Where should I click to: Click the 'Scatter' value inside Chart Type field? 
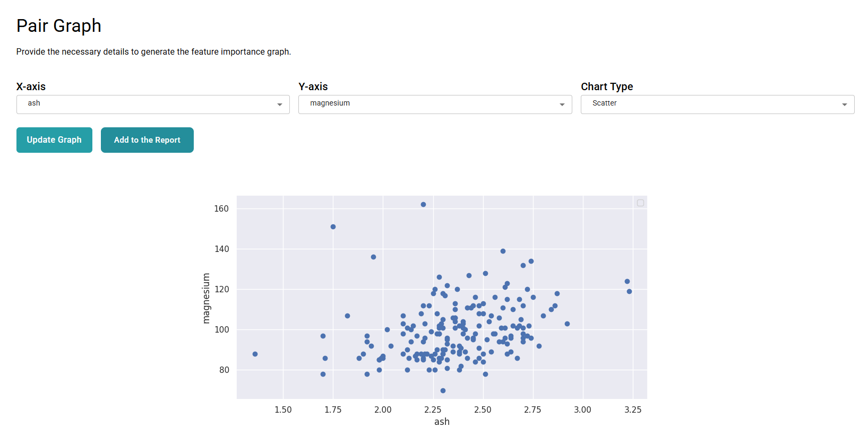point(604,103)
